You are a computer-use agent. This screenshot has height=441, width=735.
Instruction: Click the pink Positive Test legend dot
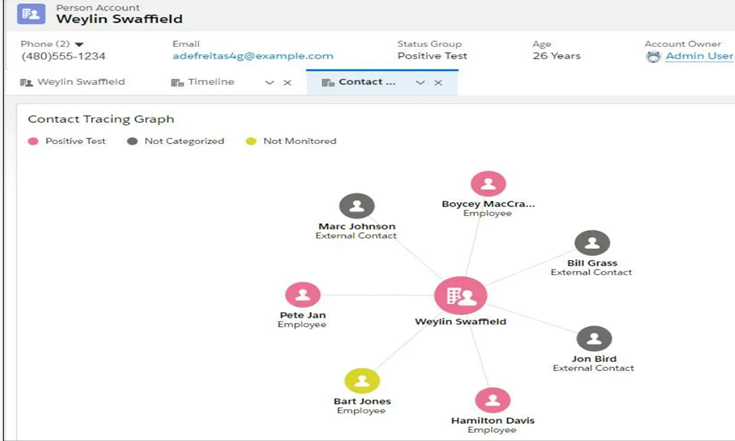[x=33, y=142]
